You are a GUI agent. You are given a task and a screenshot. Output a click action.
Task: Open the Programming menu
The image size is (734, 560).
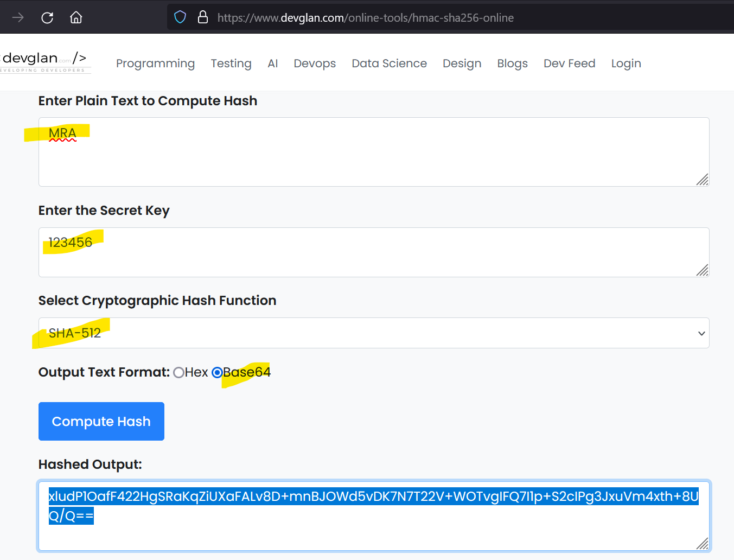[155, 63]
